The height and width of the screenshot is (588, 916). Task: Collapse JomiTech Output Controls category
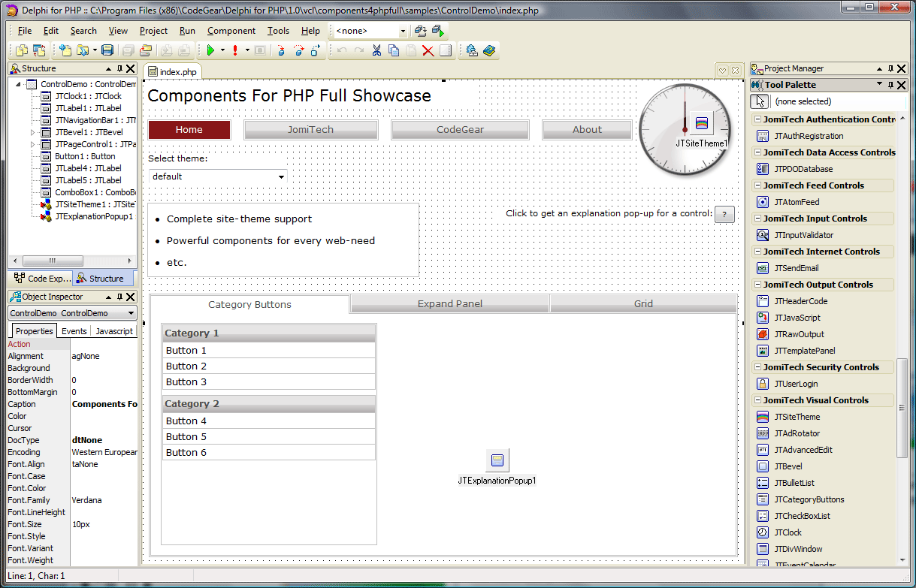[757, 285]
